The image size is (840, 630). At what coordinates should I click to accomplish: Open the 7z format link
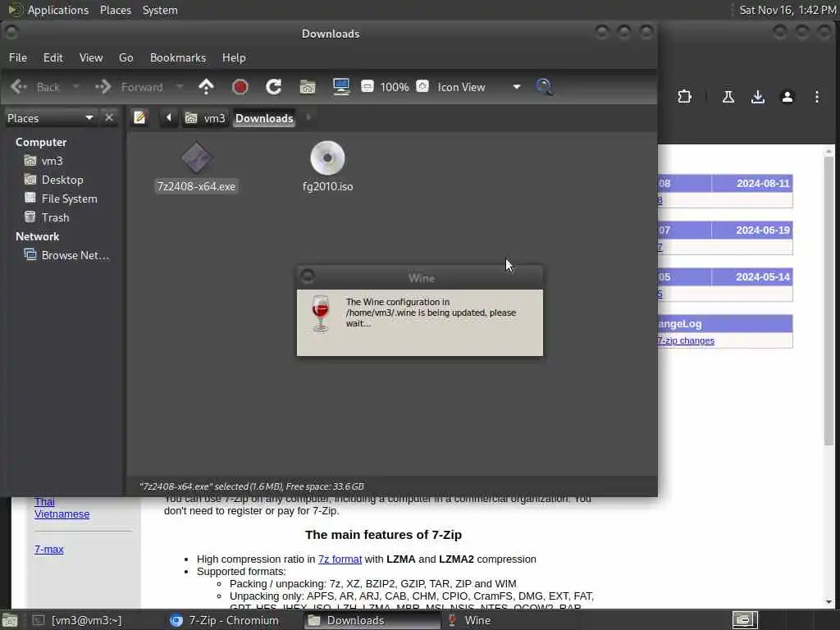tap(340, 559)
